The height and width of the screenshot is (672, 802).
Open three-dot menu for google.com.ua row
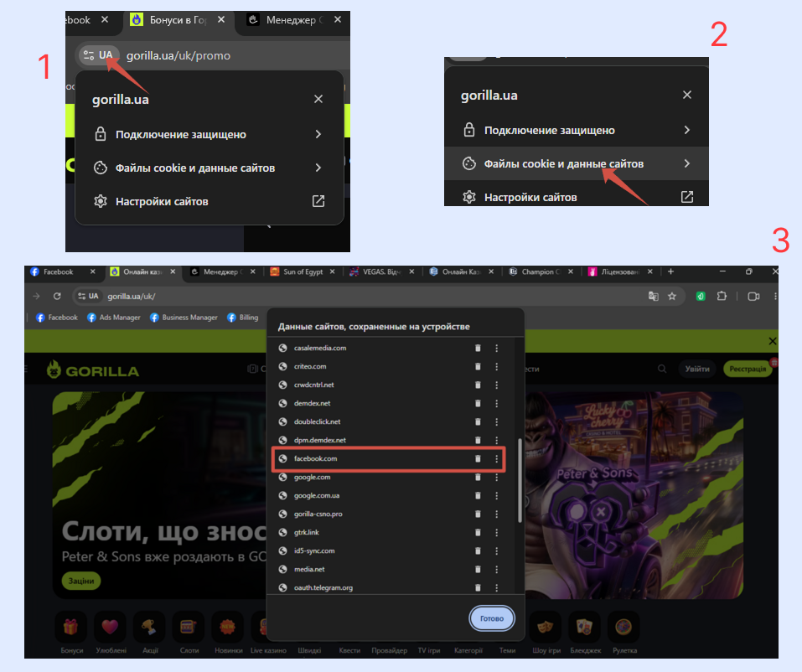496,495
